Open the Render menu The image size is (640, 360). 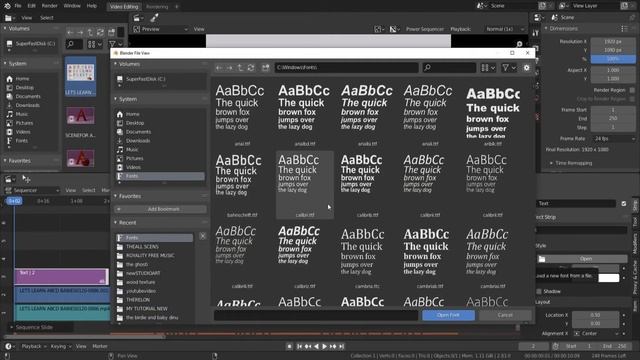(x=49, y=6)
